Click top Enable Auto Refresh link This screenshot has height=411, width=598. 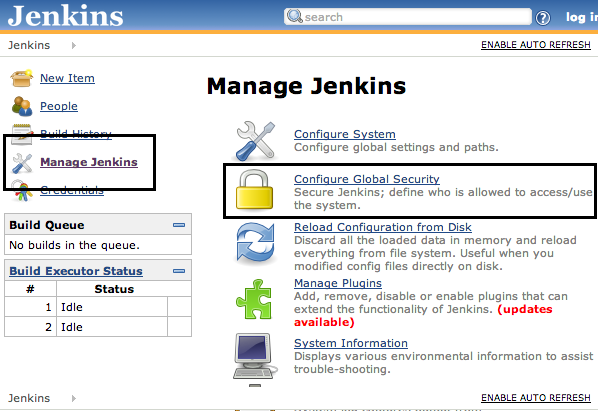[535, 45]
